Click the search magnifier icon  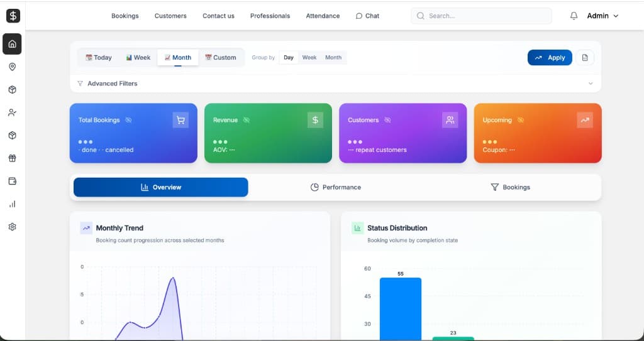pos(420,16)
